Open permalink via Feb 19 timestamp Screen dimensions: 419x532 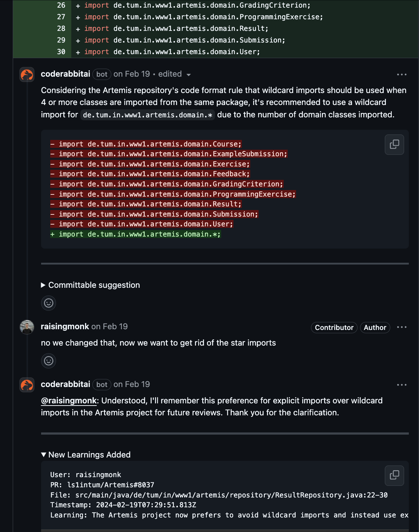132,74
